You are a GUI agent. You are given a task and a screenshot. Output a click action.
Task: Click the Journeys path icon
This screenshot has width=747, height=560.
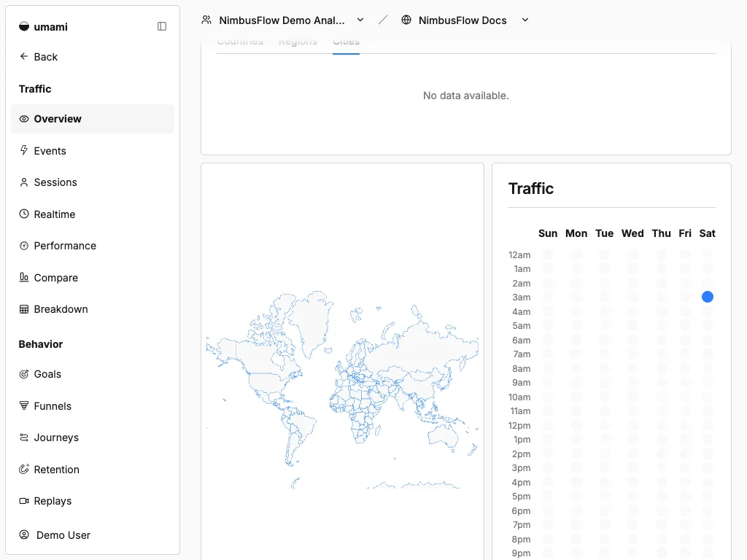(x=24, y=437)
